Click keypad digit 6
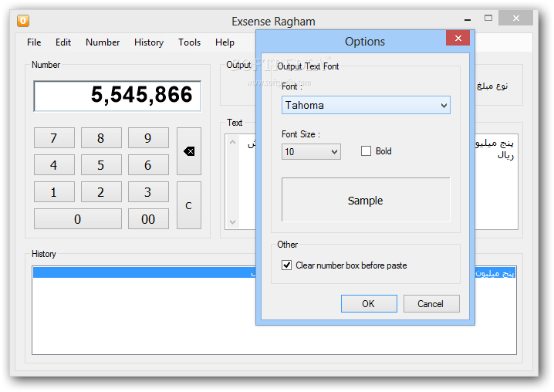The image size is (554, 392). pyautogui.click(x=148, y=164)
